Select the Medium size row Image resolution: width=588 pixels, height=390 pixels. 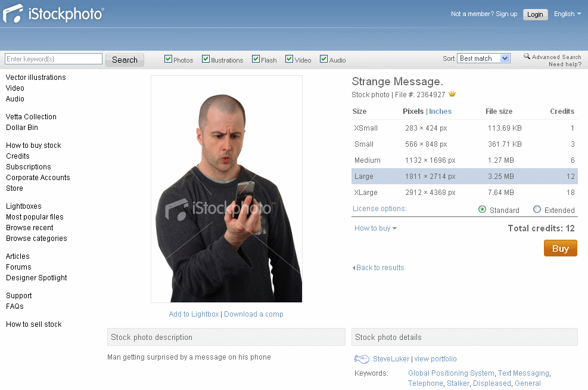(464, 160)
